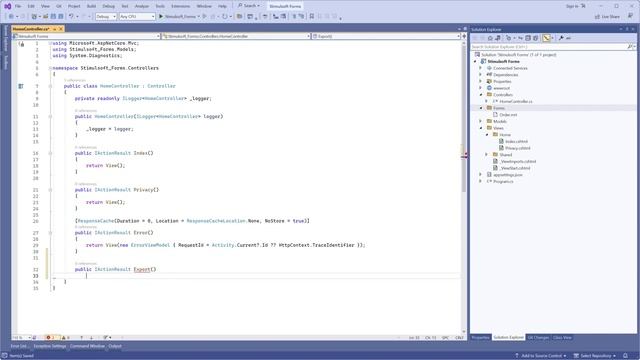Open the Error List tab
640x360 pixels.
click(19, 346)
